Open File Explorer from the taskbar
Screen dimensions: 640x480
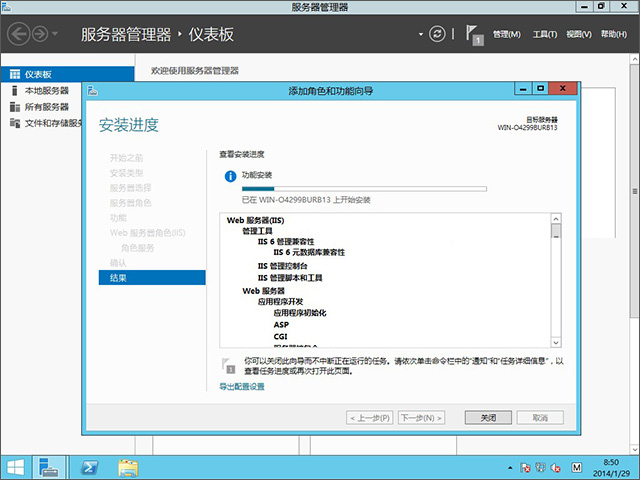click(x=128, y=468)
